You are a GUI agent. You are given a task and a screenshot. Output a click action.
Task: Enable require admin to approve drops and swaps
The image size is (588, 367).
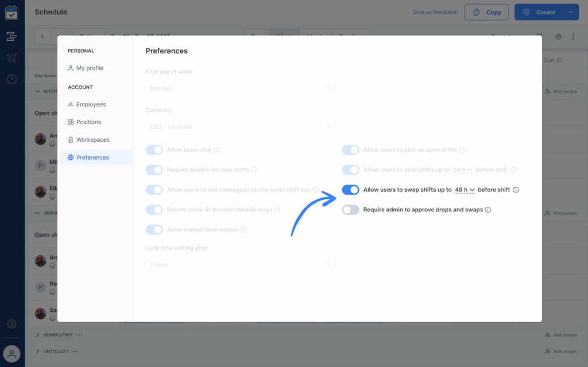350,210
